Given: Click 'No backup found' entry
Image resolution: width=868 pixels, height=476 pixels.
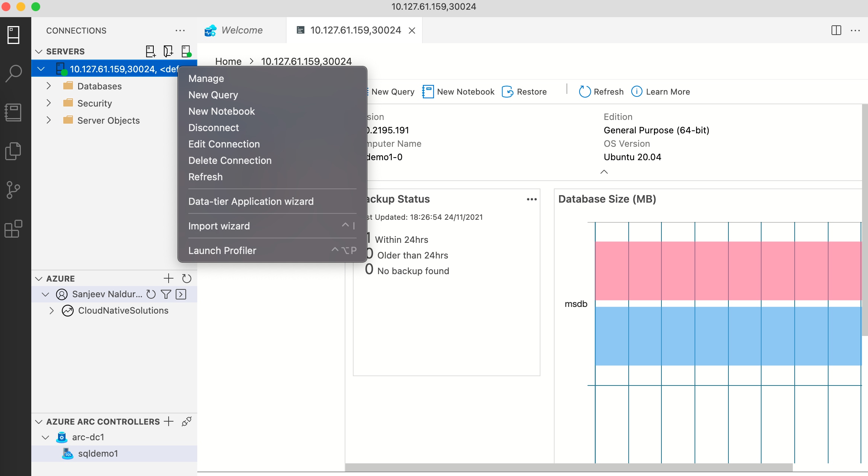Looking at the screenshot, I should pyautogui.click(x=413, y=271).
